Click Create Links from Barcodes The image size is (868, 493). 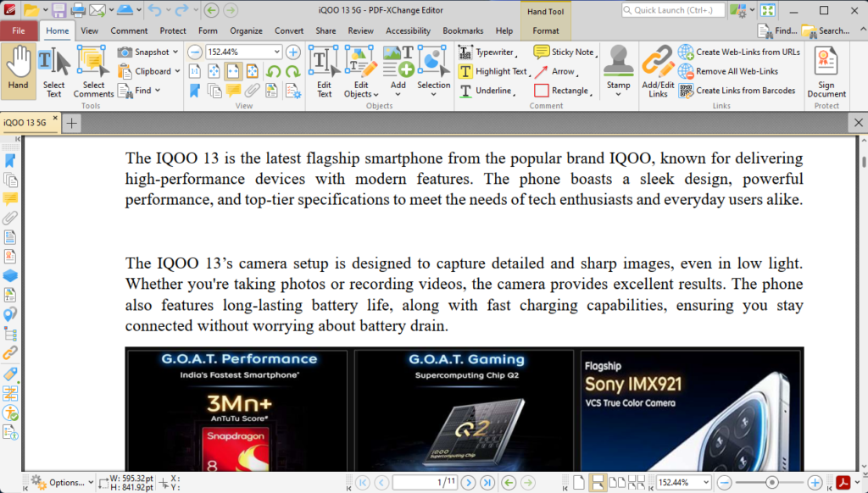pyautogui.click(x=737, y=91)
